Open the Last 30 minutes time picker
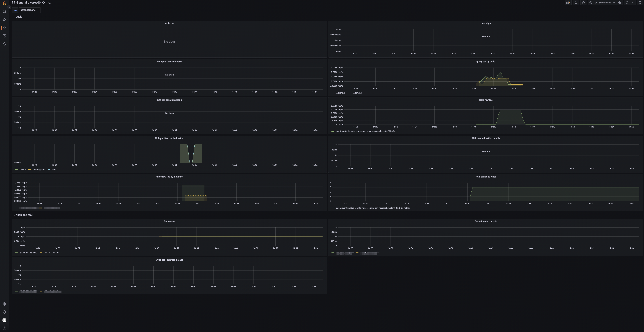 point(602,3)
